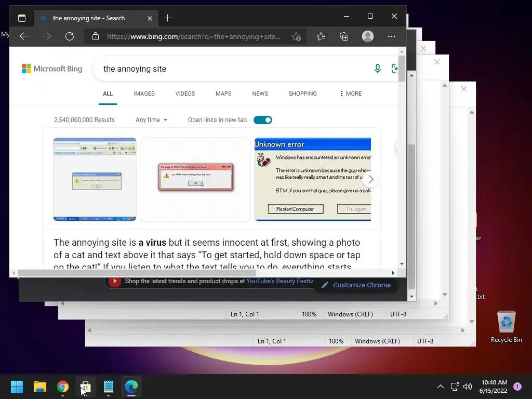
Task: Open the Windows Start menu
Action: (17, 386)
